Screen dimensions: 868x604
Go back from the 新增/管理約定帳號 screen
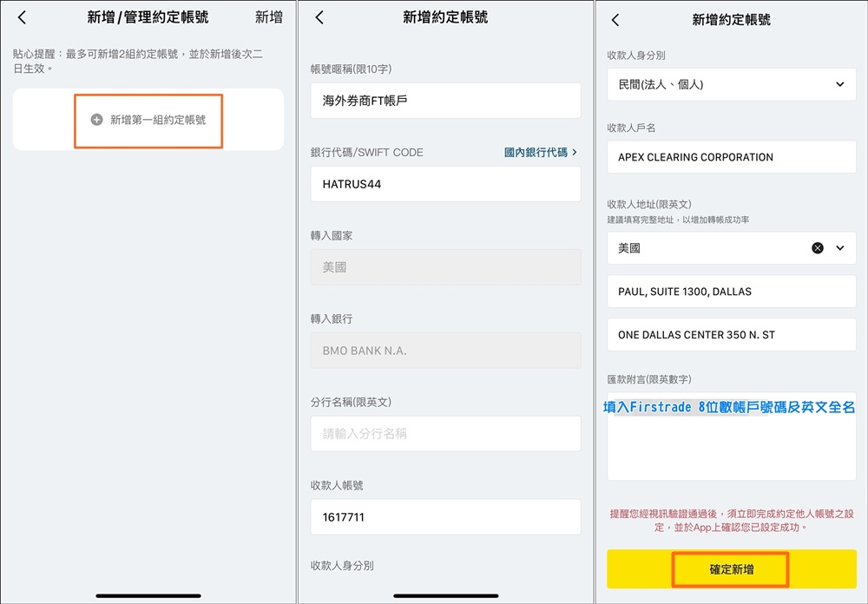[x=22, y=17]
